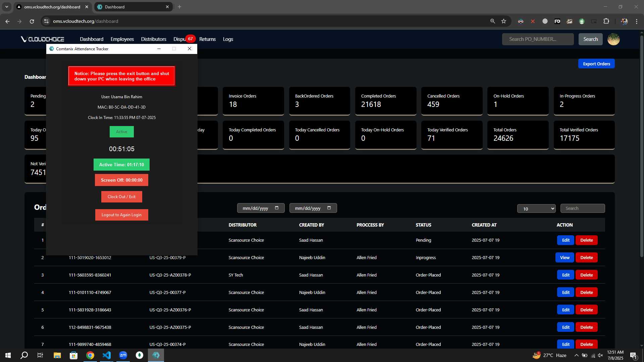Open Visual Studio Code from taskbar
Screen dimensions: 644x362
pos(106,355)
